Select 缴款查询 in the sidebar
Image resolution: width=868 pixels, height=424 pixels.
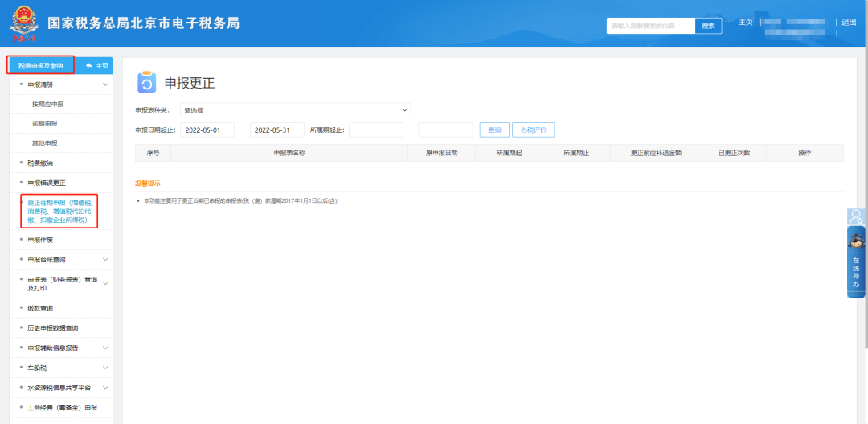40,308
